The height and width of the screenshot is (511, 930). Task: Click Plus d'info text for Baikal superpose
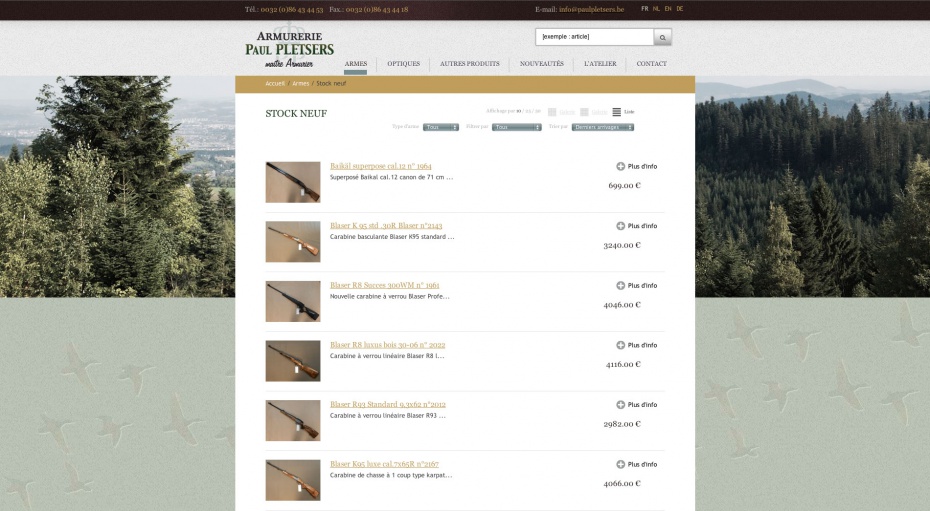tap(642, 167)
